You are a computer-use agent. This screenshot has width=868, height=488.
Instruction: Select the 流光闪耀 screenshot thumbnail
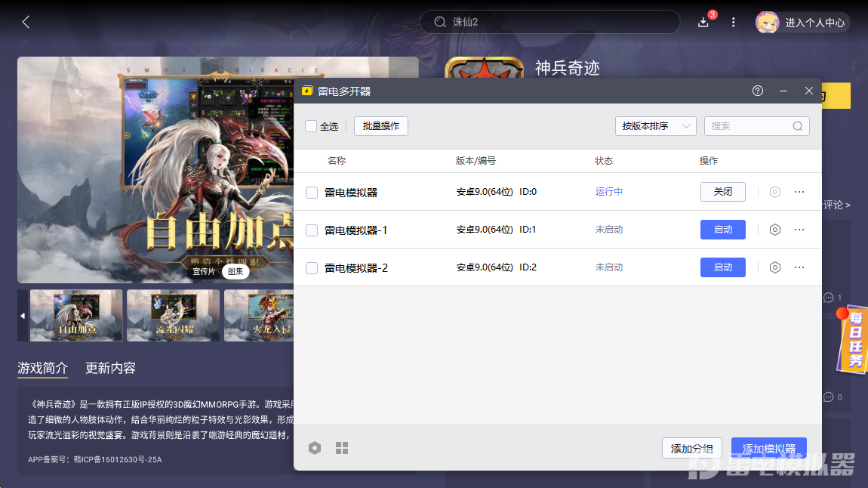click(174, 315)
